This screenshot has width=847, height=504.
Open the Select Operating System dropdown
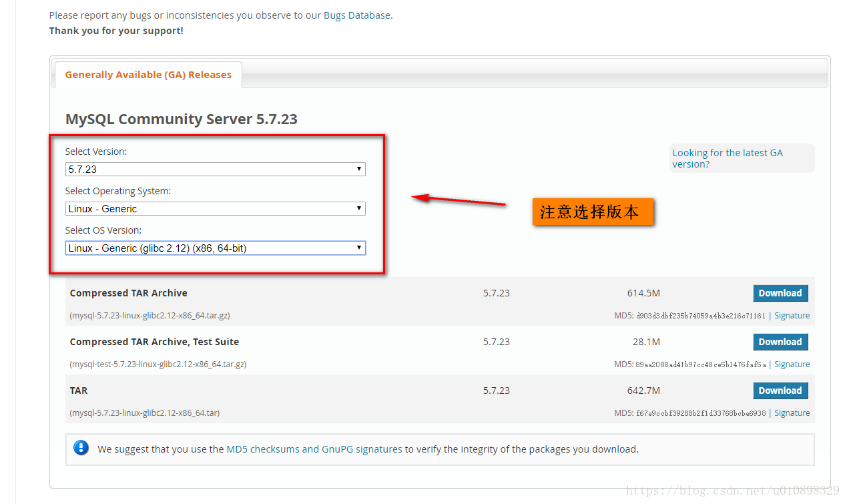coord(215,208)
